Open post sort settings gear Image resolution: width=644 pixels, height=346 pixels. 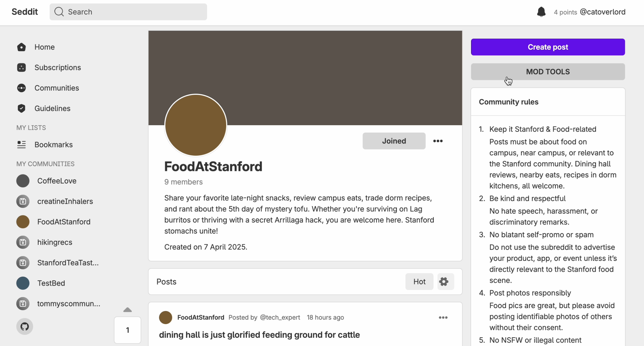point(444,282)
